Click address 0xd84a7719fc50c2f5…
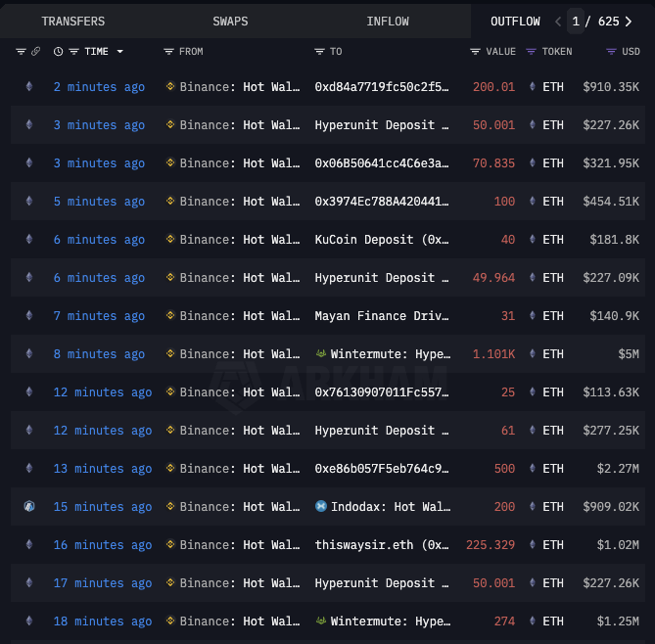 point(382,87)
